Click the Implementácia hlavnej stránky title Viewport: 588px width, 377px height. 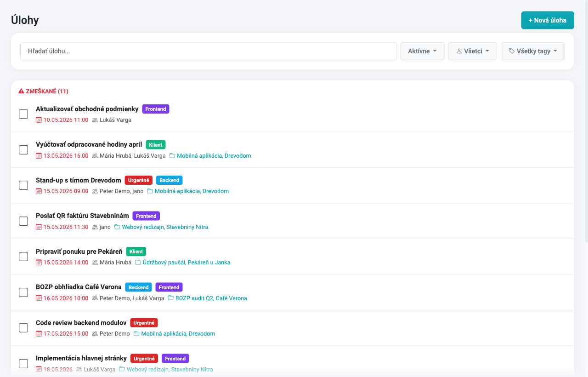[81, 359]
